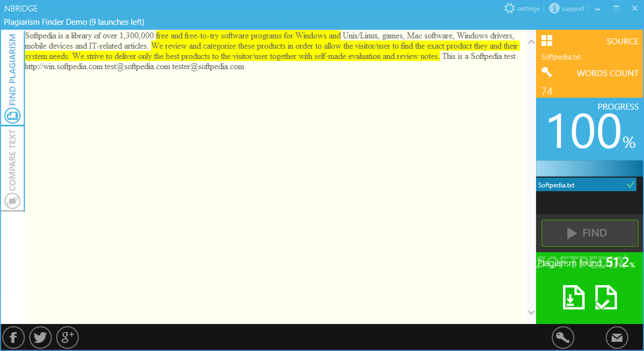The height and width of the screenshot is (351, 644).
Task: Click the Plagiarism Finder Demo title text
Action: click(74, 22)
